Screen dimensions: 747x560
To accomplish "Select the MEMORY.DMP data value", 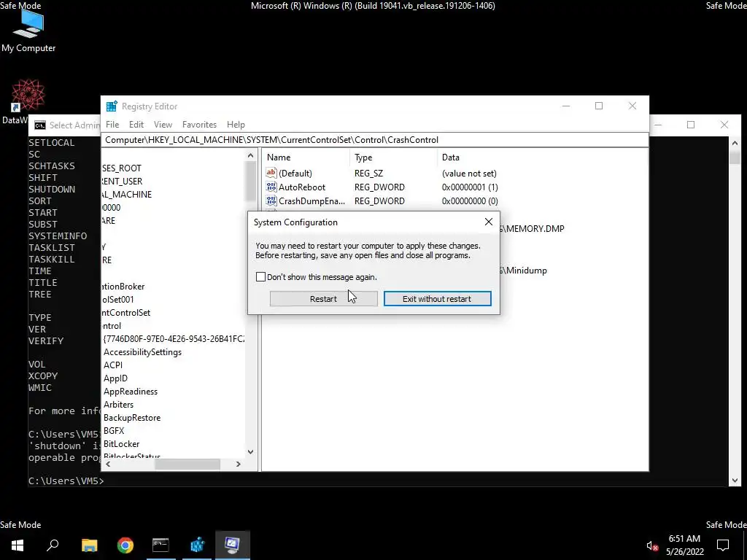I will tap(533, 228).
